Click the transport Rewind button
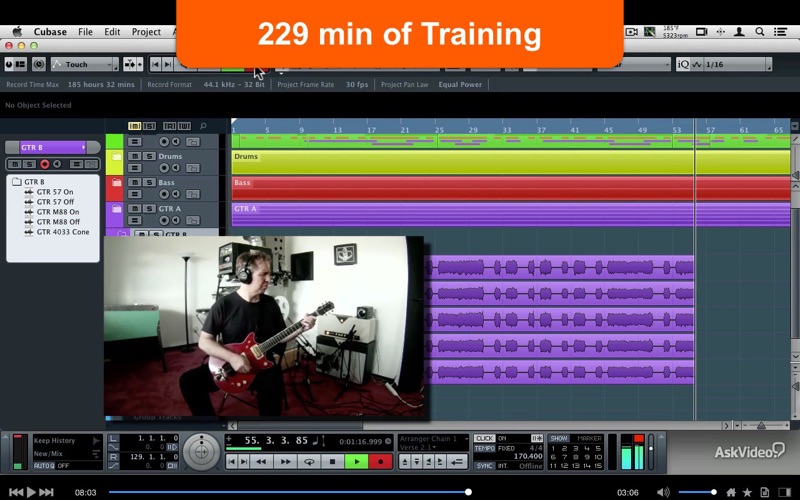This screenshot has height=500, width=800. point(261,462)
